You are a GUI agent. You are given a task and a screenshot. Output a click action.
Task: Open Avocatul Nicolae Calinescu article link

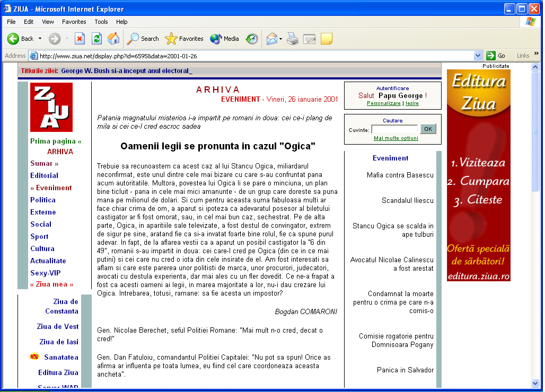click(392, 264)
